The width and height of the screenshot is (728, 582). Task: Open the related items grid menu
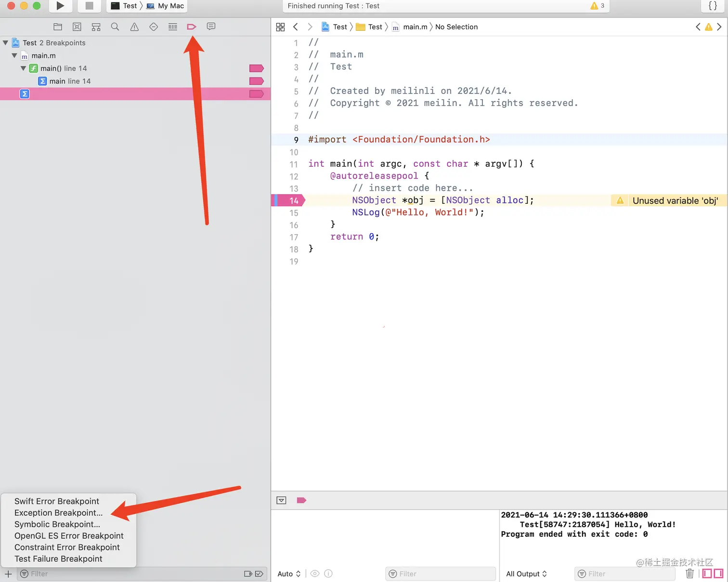point(280,27)
